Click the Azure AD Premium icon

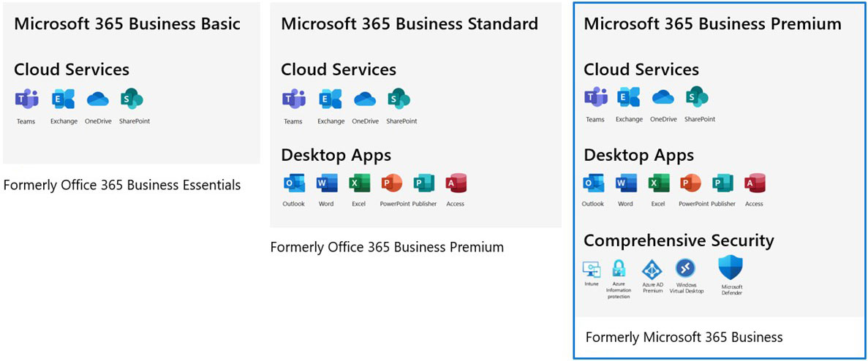tap(652, 269)
